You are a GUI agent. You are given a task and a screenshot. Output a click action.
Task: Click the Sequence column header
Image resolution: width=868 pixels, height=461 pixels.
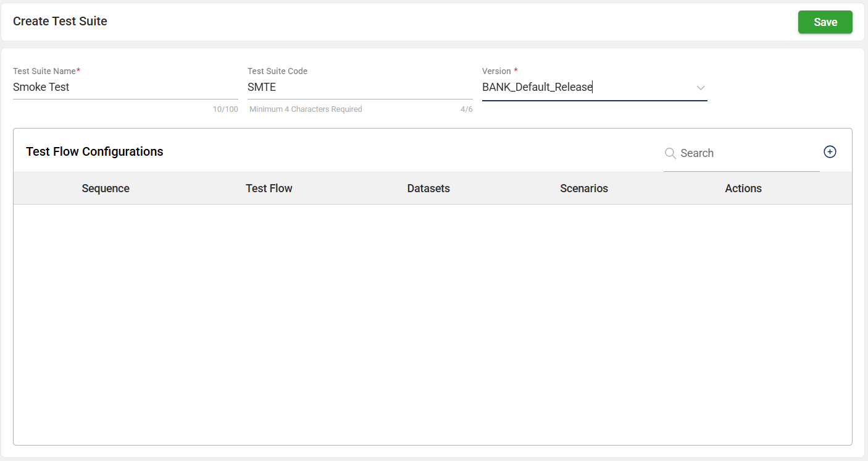106,188
